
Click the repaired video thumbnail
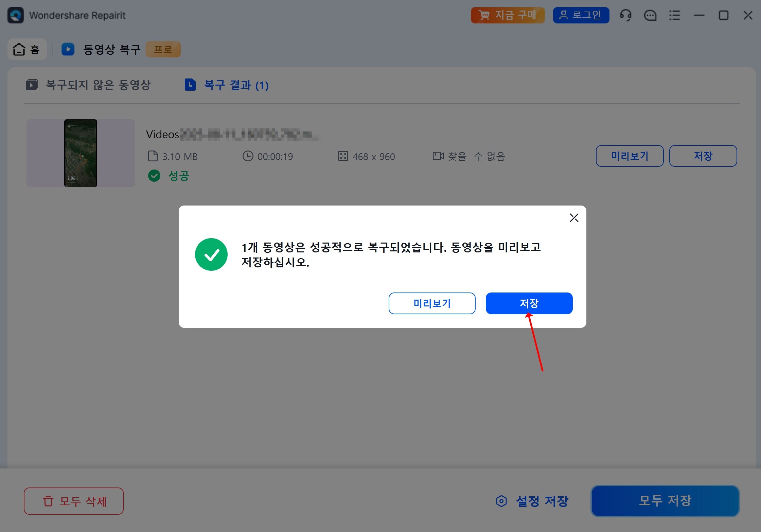(x=81, y=153)
